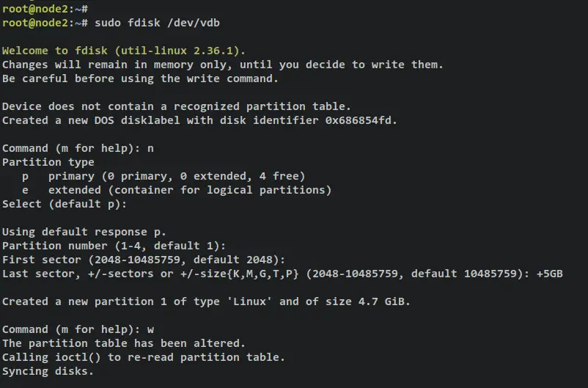
Task: Click the 'Welcome to fdisk' version line
Action: click(124, 51)
